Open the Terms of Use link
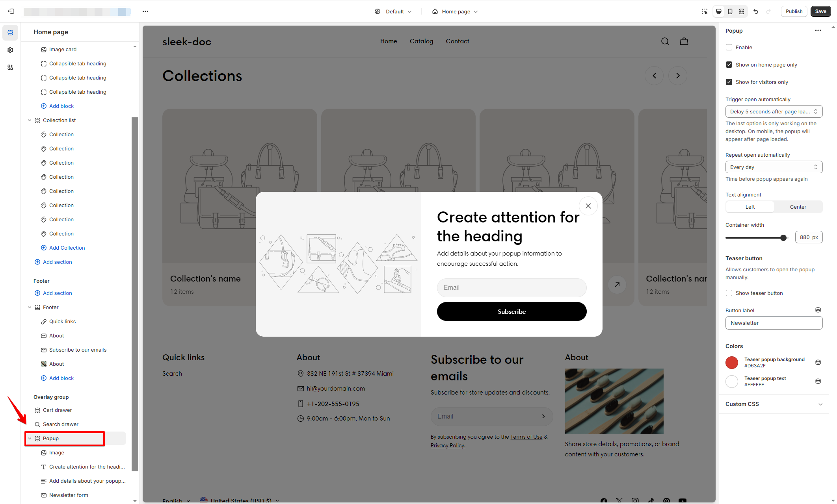Viewport: 837px width, 504px height. (x=526, y=437)
